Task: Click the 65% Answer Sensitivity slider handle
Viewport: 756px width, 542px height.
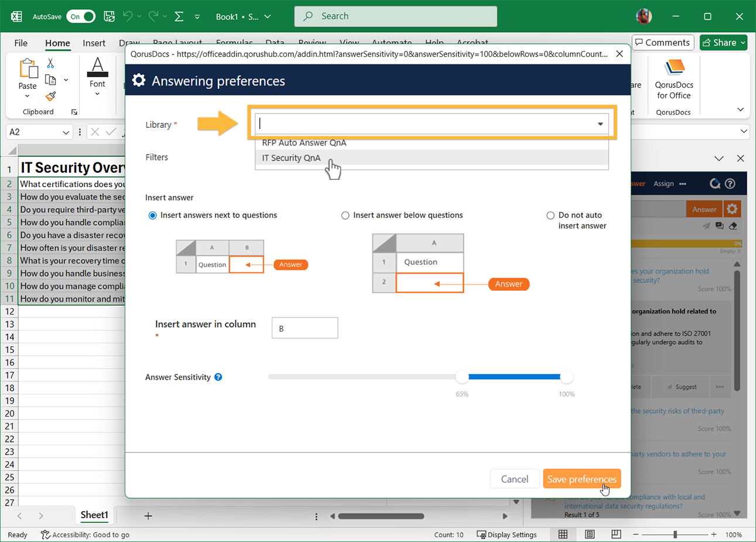Action: [462, 377]
